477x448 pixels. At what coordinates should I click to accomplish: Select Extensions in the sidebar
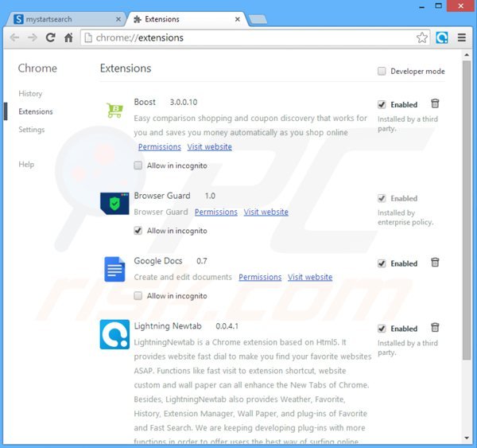[x=36, y=111]
